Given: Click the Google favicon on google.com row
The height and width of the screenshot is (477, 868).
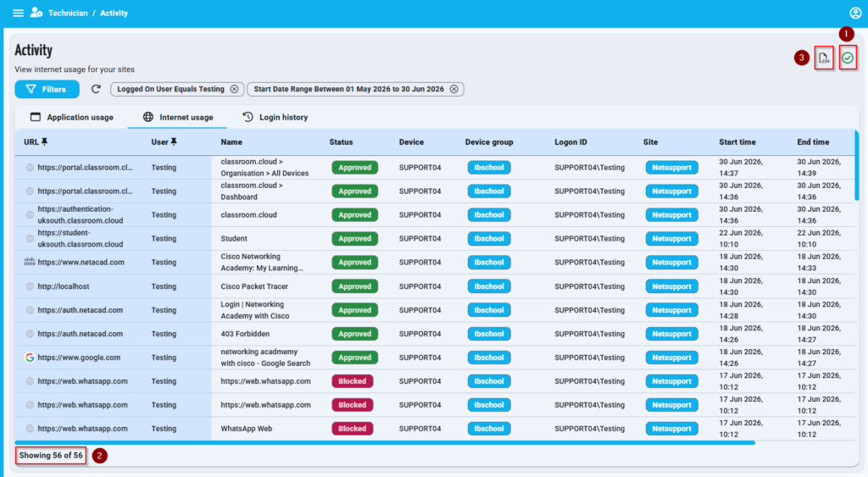Looking at the screenshot, I should [x=30, y=358].
